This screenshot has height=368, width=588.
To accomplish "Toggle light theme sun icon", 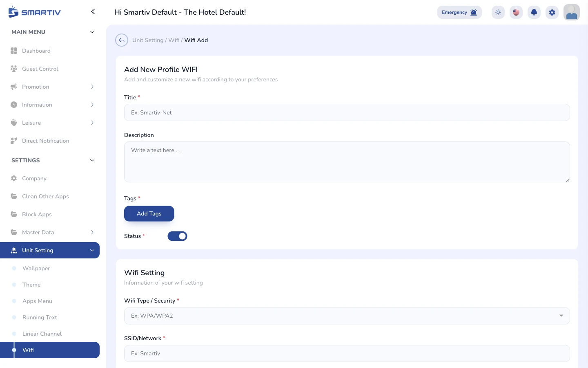I will (x=498, y=12).
